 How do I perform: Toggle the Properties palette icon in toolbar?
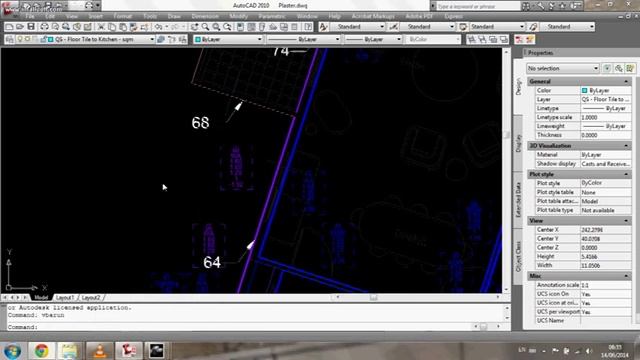pyautogui.click(x=240, y=27)
